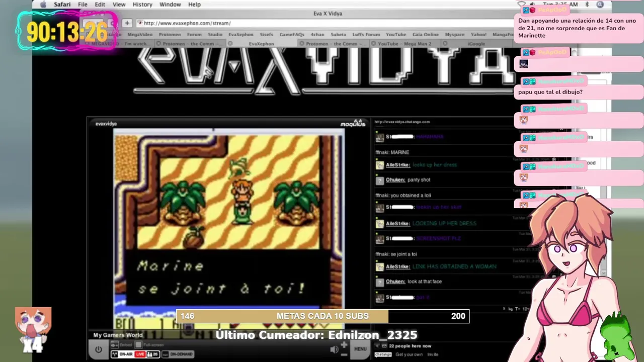
Task: Click chat message 'ffnaki: MARINE'
Action: click(392, 152)
